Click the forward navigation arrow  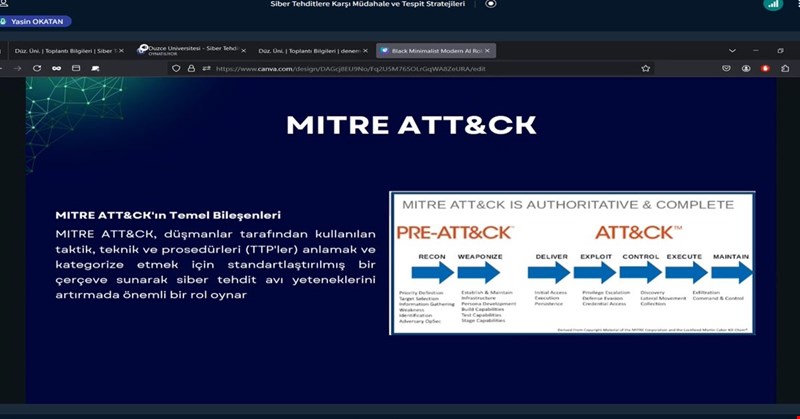pyautogui.click(x=17, y=68)
